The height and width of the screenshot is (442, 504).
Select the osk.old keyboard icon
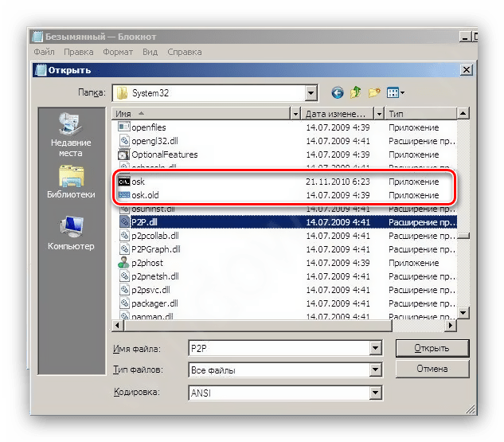pyautogui.click(x=124, y=195)
